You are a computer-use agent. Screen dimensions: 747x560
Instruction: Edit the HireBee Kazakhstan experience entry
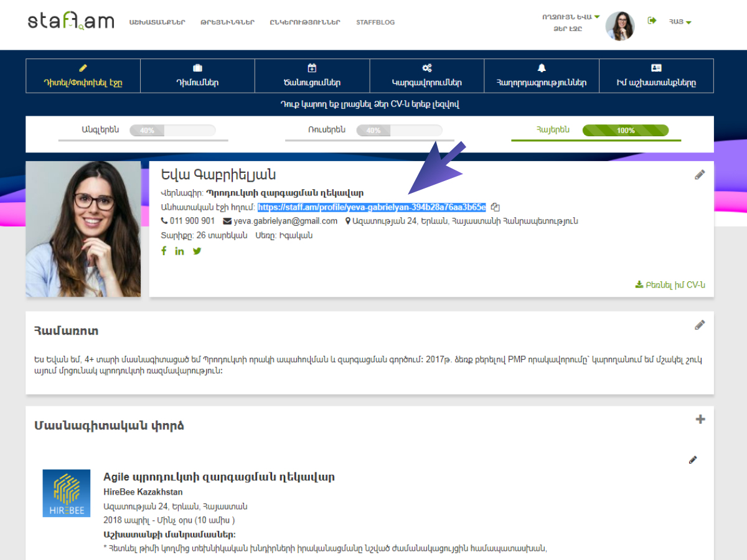click(693, 460)
